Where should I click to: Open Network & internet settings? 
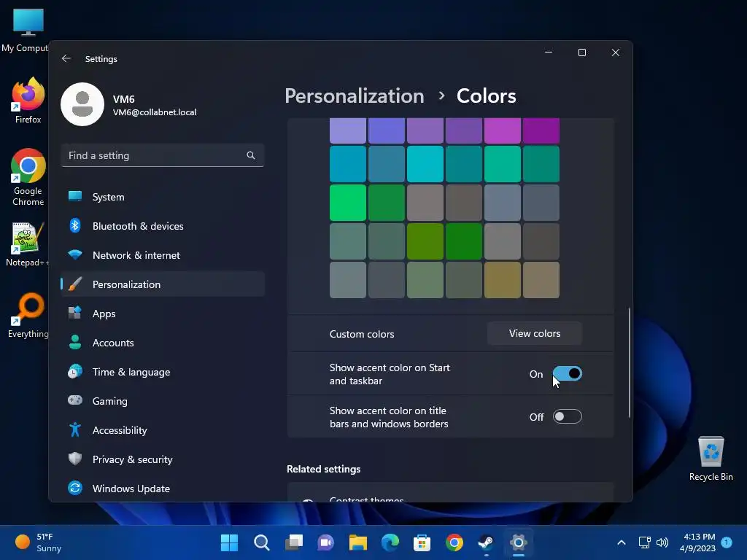point(163,255)
